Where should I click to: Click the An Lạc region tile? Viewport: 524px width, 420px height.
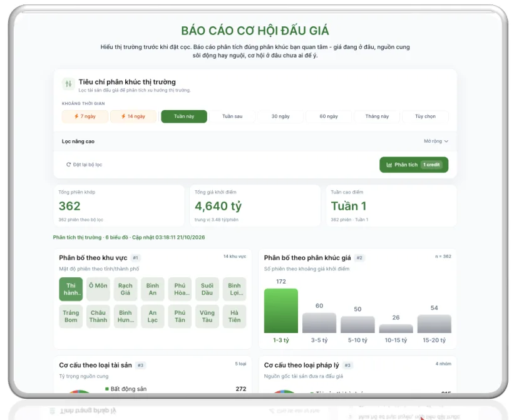point(153,316)
